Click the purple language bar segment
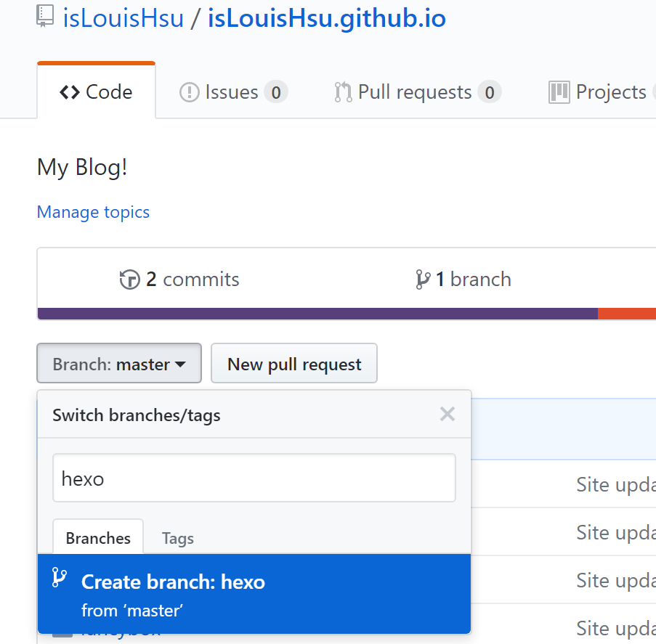Image resolution: width=656 pixels, height=644 pixels. [317, 314]
